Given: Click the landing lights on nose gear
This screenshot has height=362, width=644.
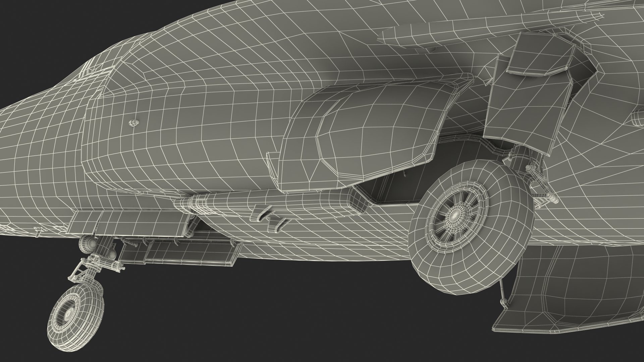Looking at the screenshot, I should coord(88,243).
